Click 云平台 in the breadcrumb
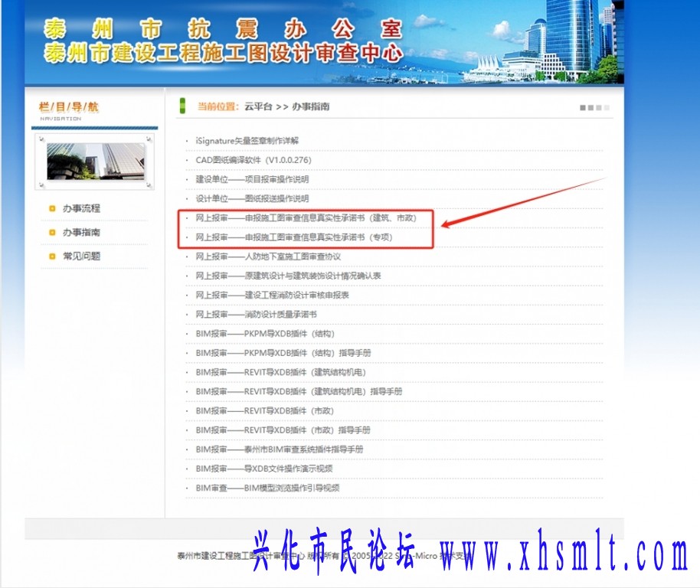This screenshot has height=588, width=700. tap(258, 106)
